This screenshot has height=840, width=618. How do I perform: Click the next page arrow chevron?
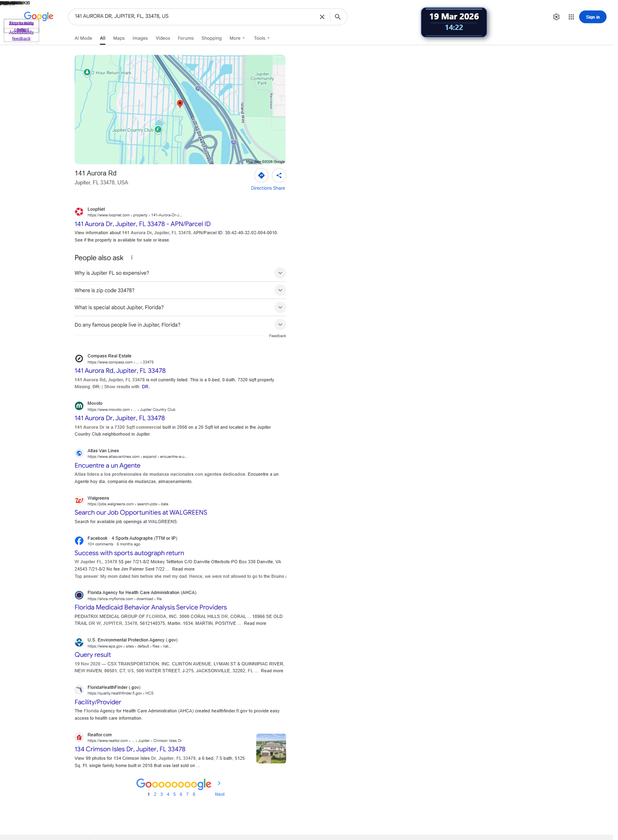click(219, 783)
